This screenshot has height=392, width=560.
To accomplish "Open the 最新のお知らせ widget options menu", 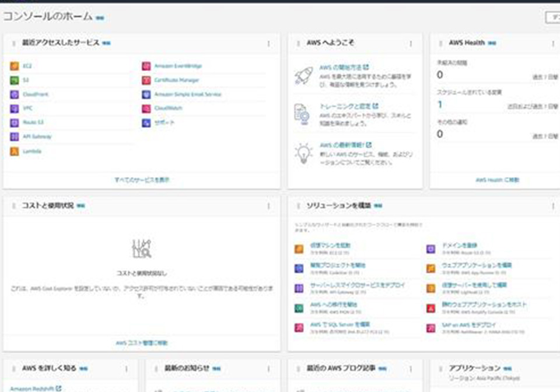I will (268, 369).
